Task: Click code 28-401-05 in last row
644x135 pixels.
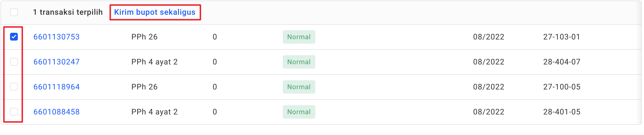Action: [562, 112]
